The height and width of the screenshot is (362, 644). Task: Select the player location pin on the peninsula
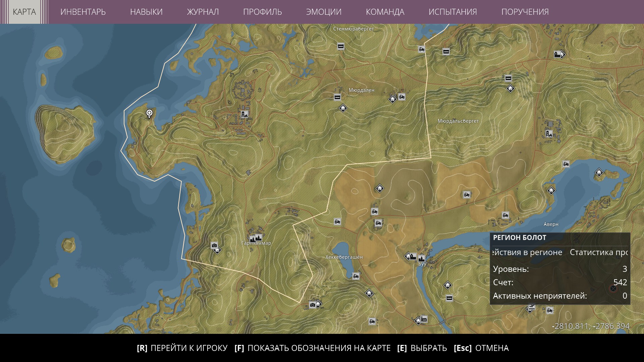pos(149,114)
